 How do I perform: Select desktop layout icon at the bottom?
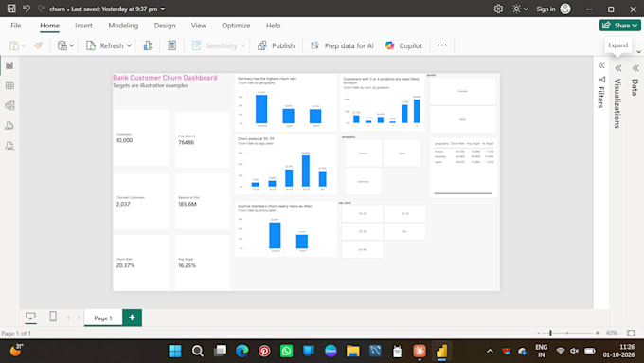[30, 317]
